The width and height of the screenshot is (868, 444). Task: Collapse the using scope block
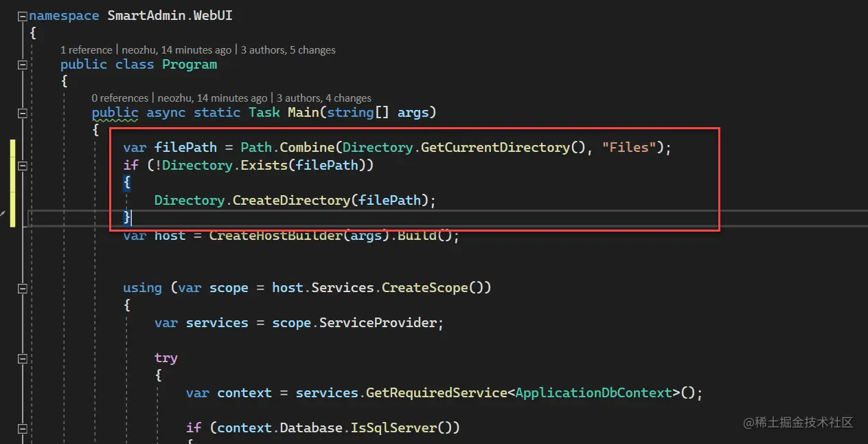click(x=23, y=288)
